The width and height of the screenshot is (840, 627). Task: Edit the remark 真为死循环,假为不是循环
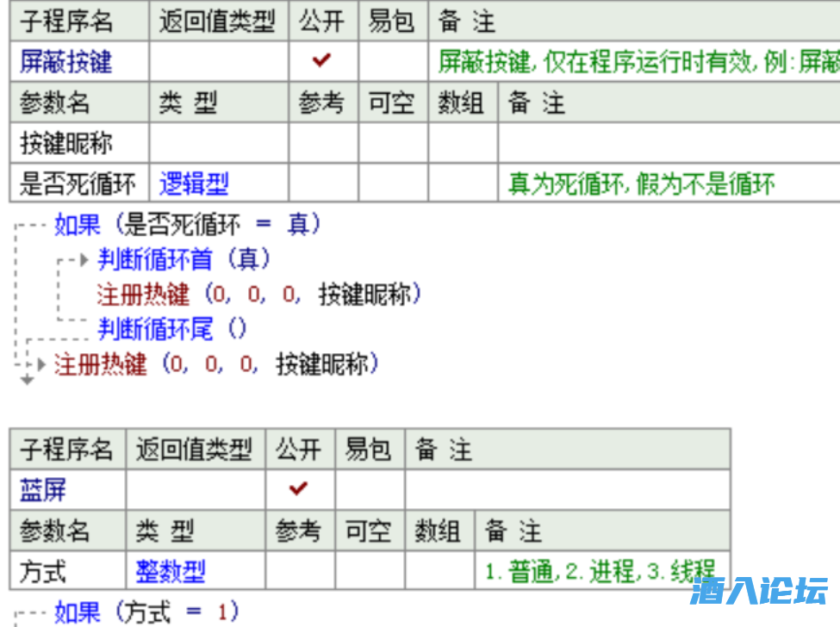pyautogui.click(x=642, y=183)
